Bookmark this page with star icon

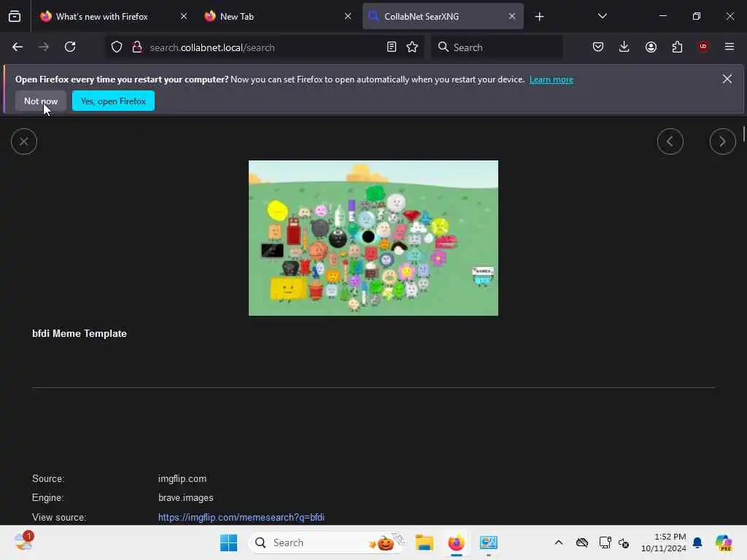point(413,47)
